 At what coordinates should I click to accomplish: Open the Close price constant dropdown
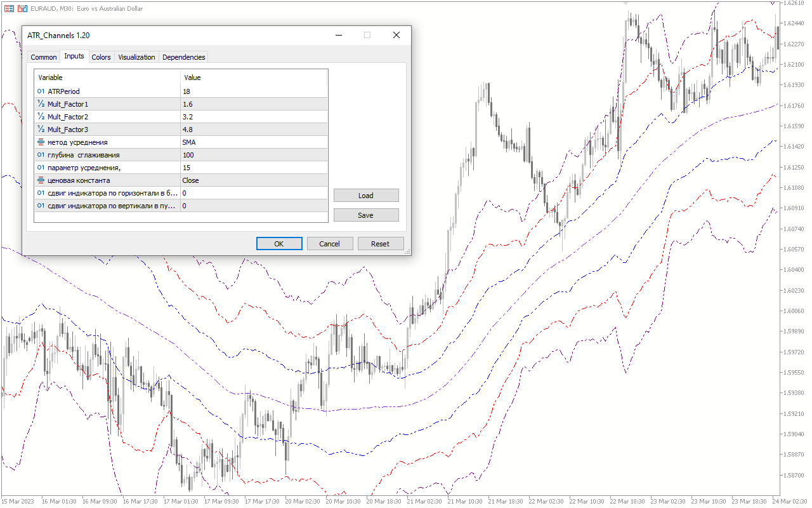pyautogui.click(x=254, y=180)
